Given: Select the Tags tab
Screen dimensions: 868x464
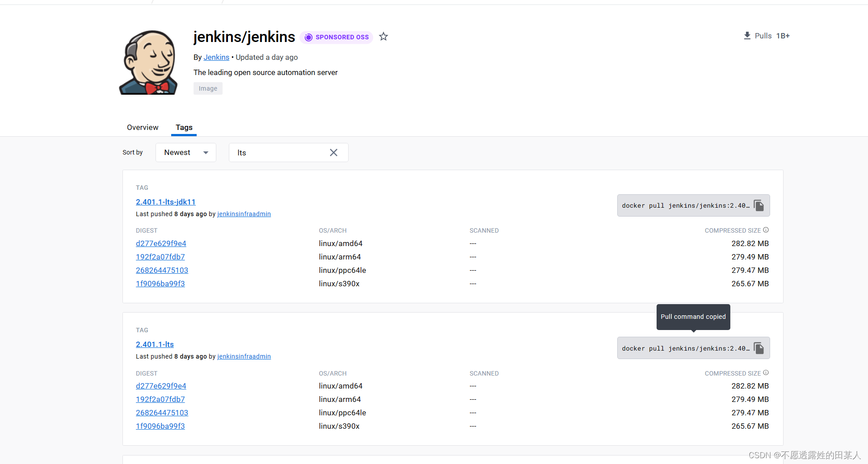Looking at the screenshot, I should [x=184, y=127].
